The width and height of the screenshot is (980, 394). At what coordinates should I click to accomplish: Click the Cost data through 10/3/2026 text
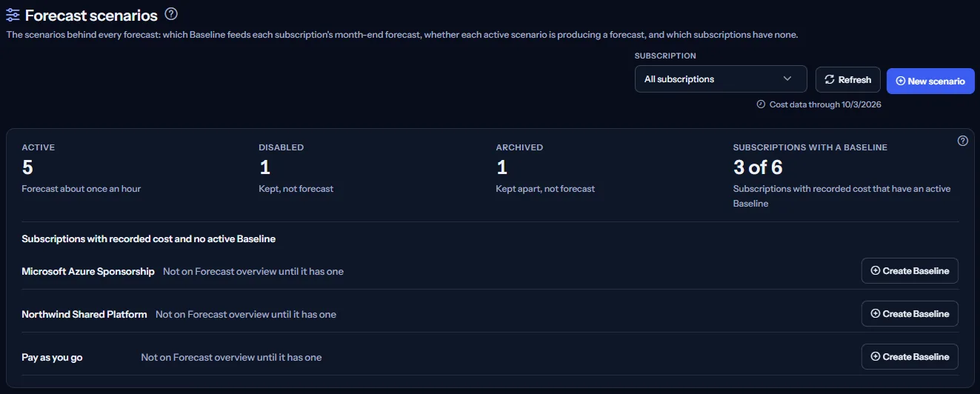point(825,104)
